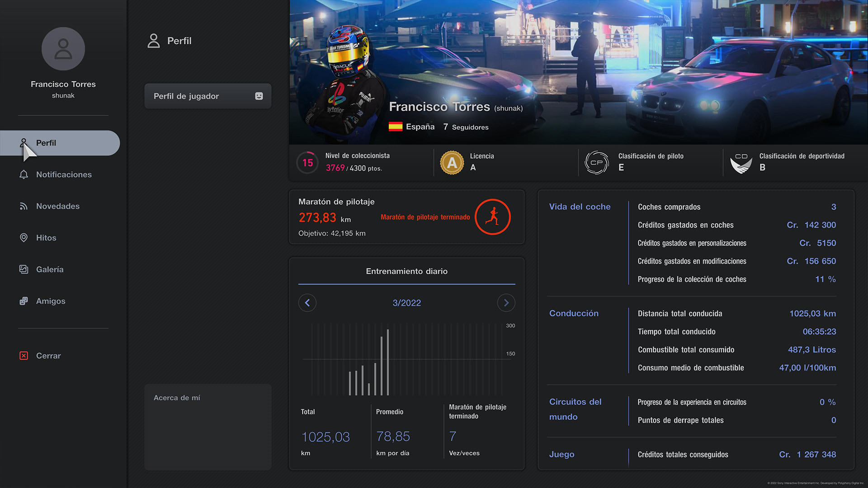This screenshot has height=488, width=868.
Task: Click the Objetivo: 42,195 km text
Action: [332, 233]
